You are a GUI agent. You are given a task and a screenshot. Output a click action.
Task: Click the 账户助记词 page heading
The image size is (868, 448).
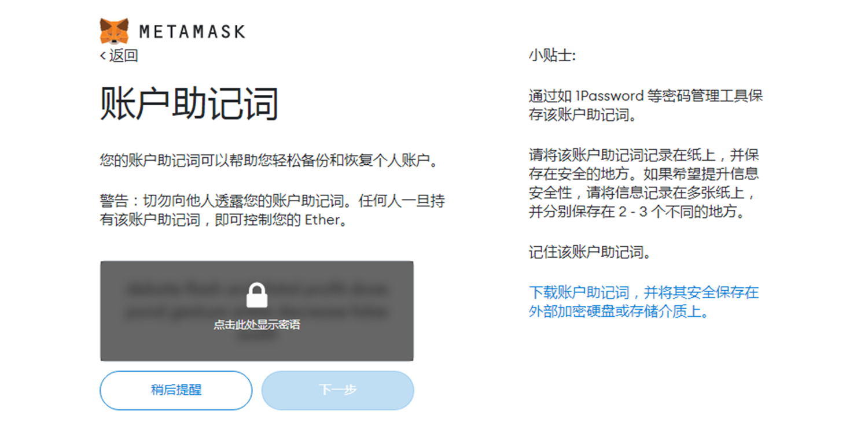190,104
